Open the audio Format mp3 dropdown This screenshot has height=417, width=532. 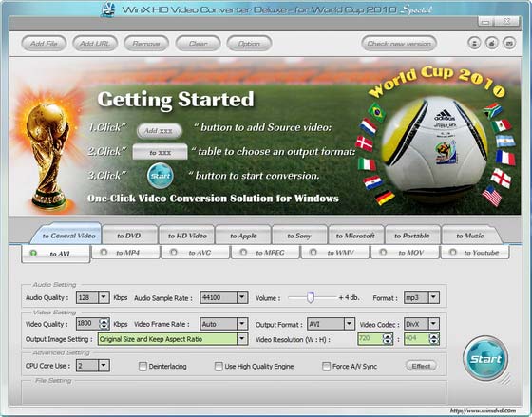(x=433, y=297)
